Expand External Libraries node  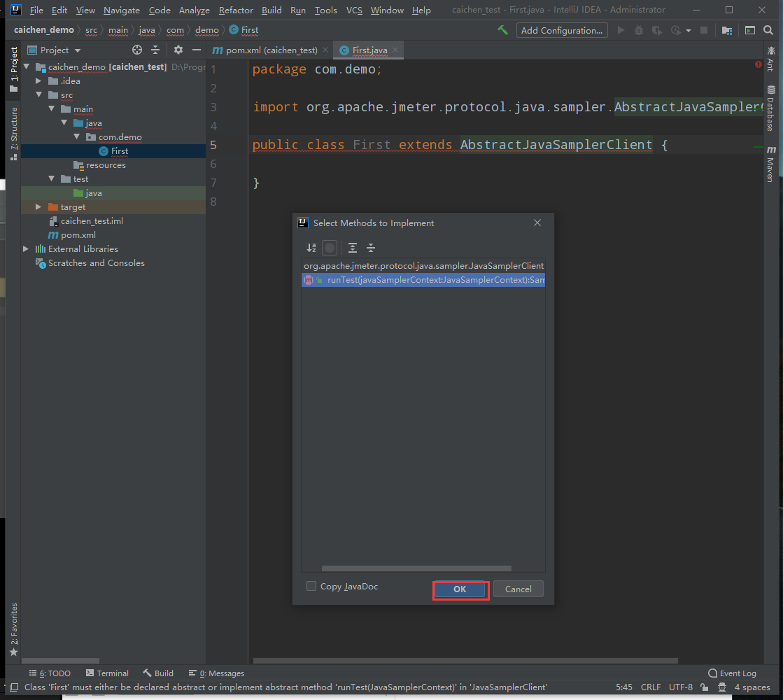(26, 248)
